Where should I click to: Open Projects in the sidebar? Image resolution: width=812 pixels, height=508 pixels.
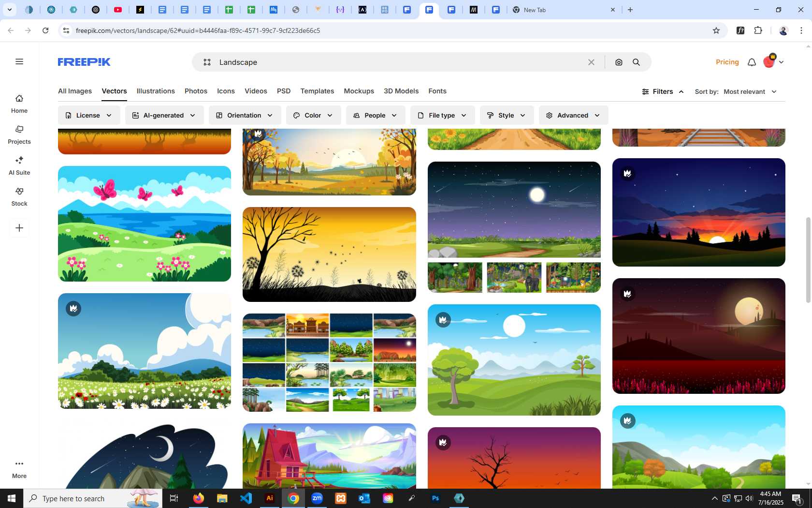(19, 135)
